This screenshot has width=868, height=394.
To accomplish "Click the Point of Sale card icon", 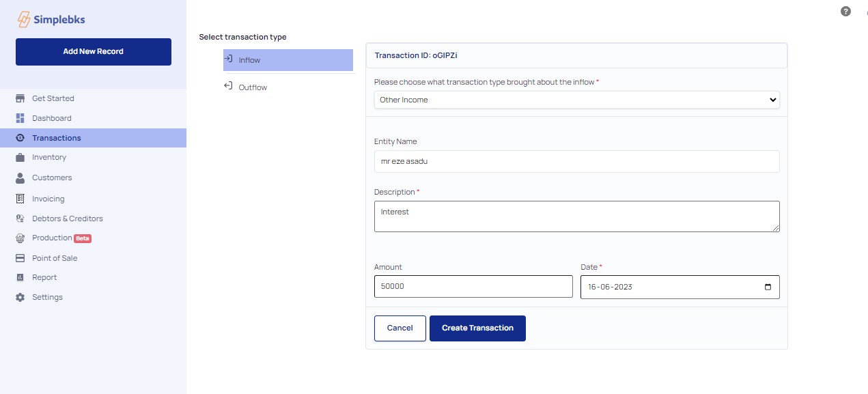I will coord(20,258).
